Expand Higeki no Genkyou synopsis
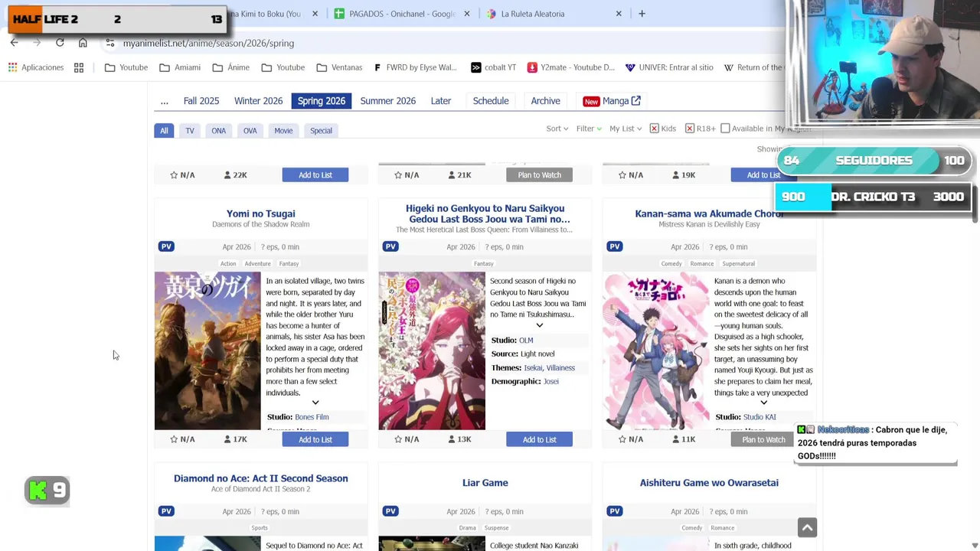The height and width of the screenshot is (551, 980). coord(539,325)
